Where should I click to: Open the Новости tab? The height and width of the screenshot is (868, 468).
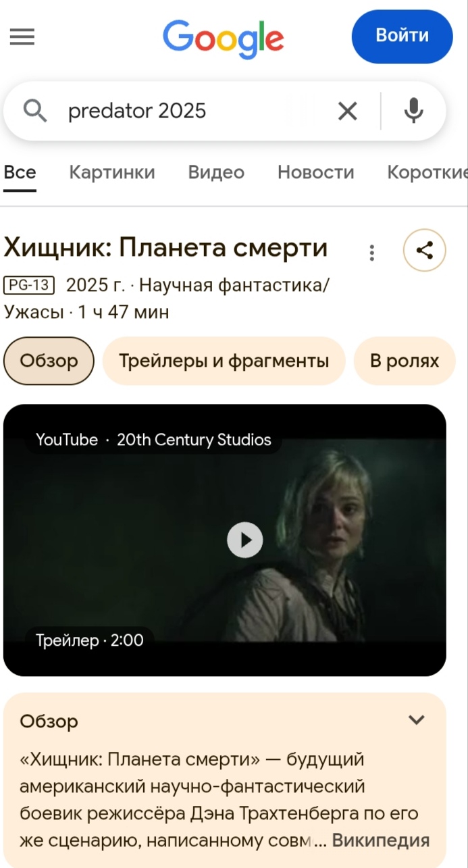click(315, 173)
